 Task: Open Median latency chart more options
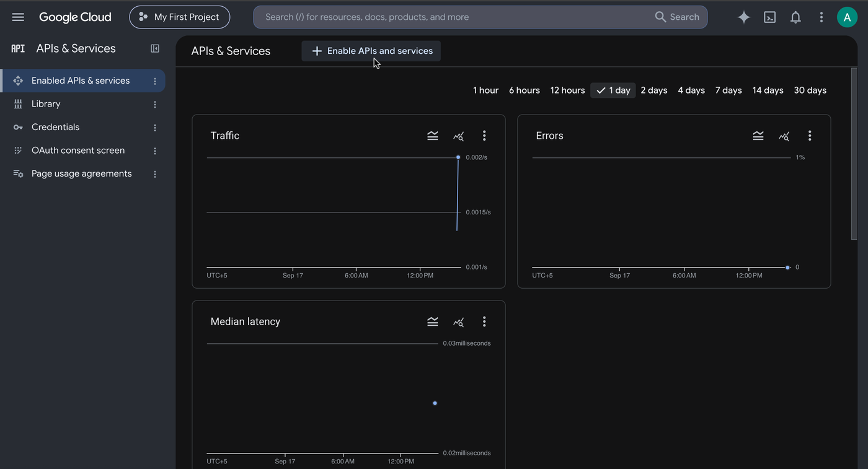pyautogui.click(x=484, y=322)
